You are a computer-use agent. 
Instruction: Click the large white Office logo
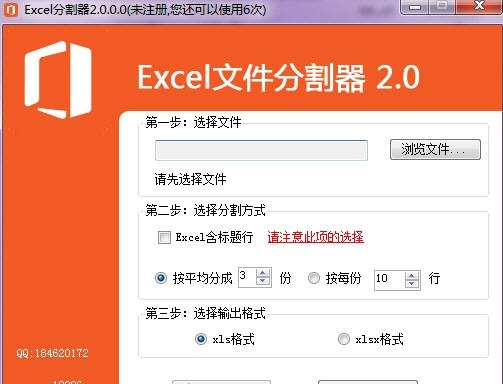click(58, 80)
